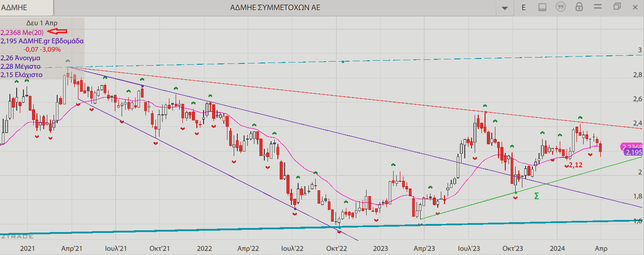Click the Απρ'23 time axis label
This screenshot has height=255, width=644.
pos(424,248)
